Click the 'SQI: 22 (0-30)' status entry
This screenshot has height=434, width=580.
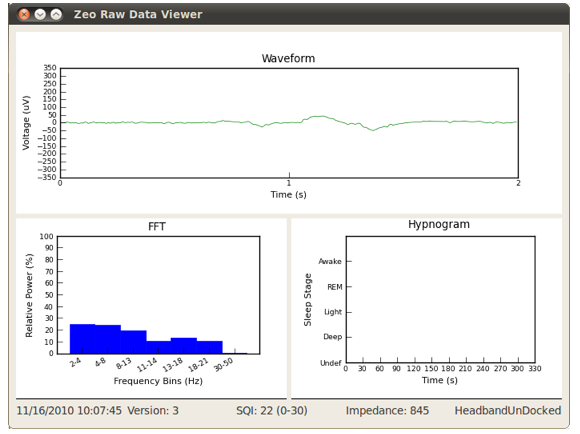point(272,410)
